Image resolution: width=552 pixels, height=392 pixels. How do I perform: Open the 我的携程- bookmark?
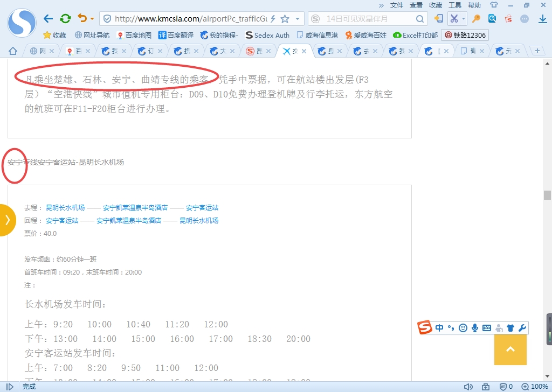tap(219, 35)
